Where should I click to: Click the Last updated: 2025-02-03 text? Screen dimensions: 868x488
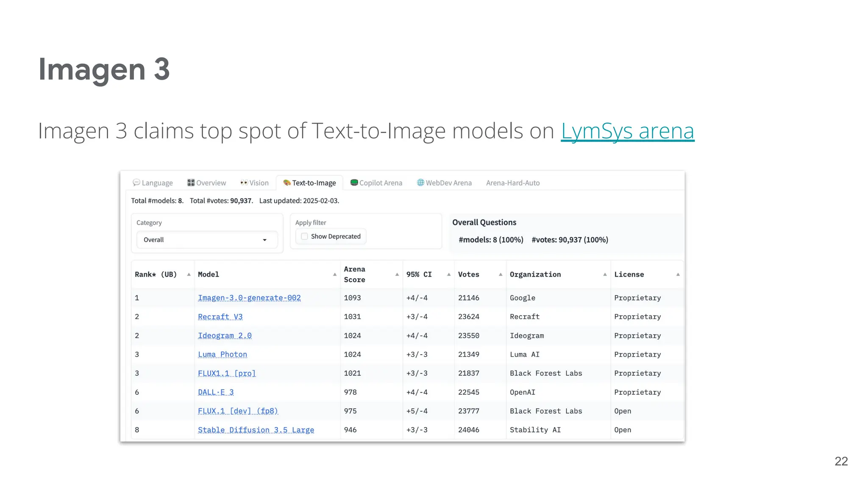pos(299,201)
